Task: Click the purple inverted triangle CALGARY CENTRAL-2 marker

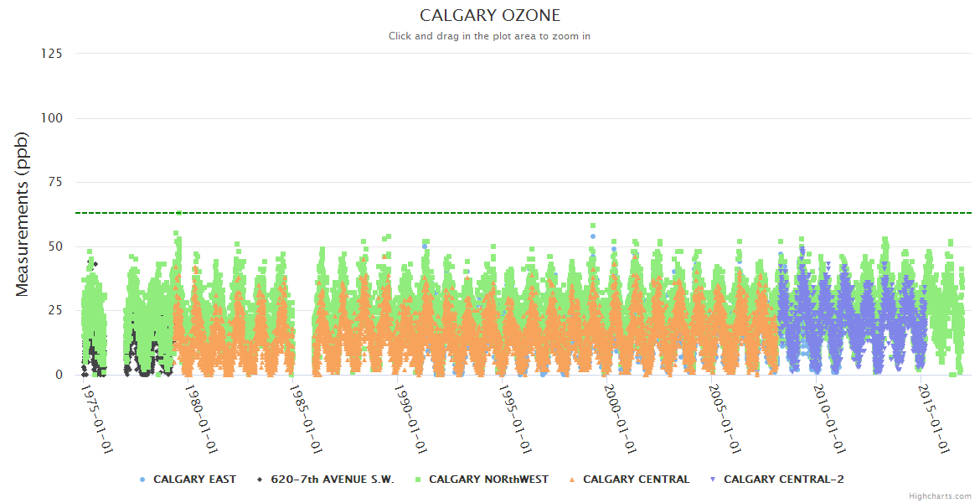Action: (713, 480)
